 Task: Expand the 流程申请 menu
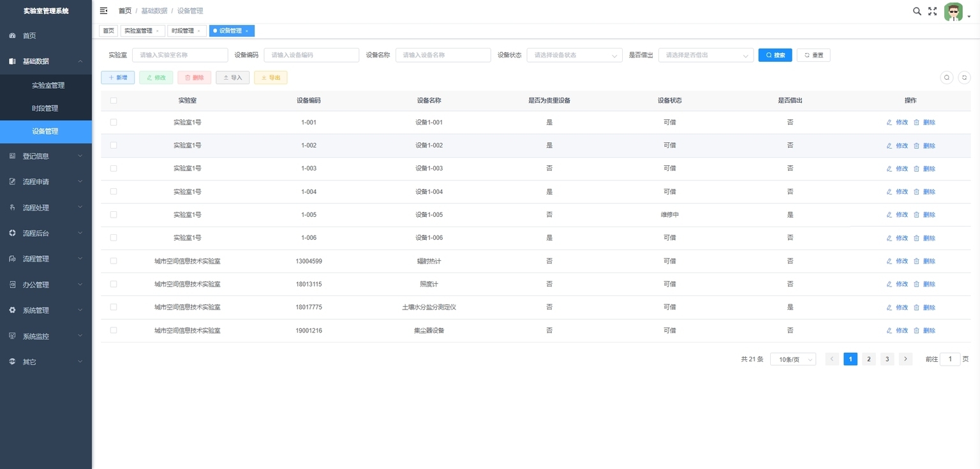coord(46,182)
